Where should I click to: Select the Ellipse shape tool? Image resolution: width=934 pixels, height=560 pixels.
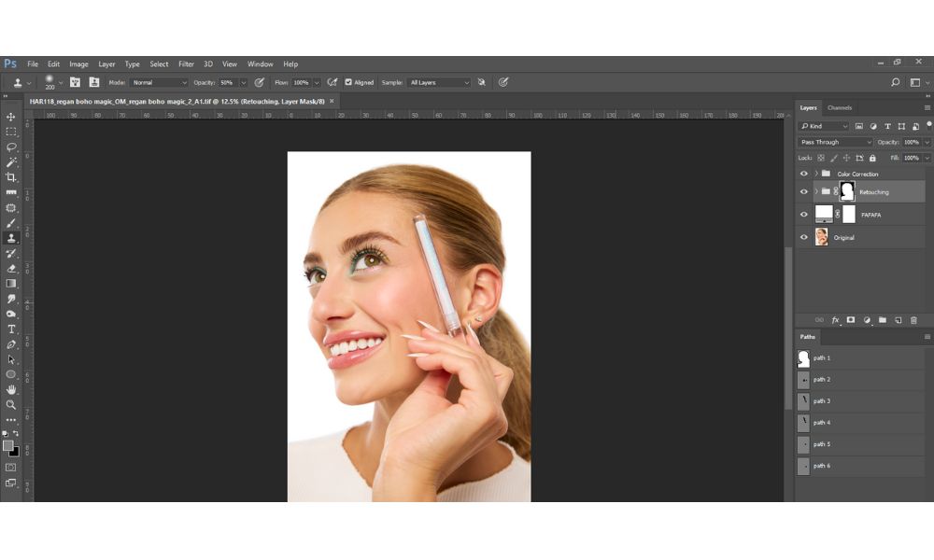[10, 374]
